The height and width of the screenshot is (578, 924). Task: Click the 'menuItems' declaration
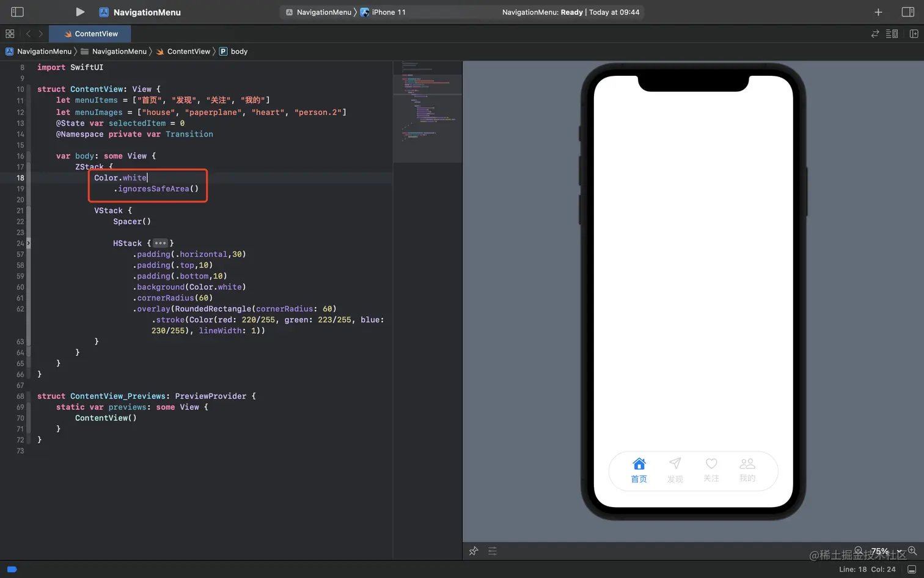[x=96, y=100]
